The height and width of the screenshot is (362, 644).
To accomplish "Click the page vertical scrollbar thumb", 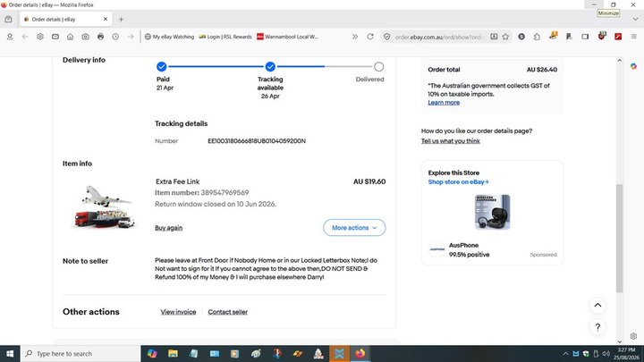I will coord(619,238).
